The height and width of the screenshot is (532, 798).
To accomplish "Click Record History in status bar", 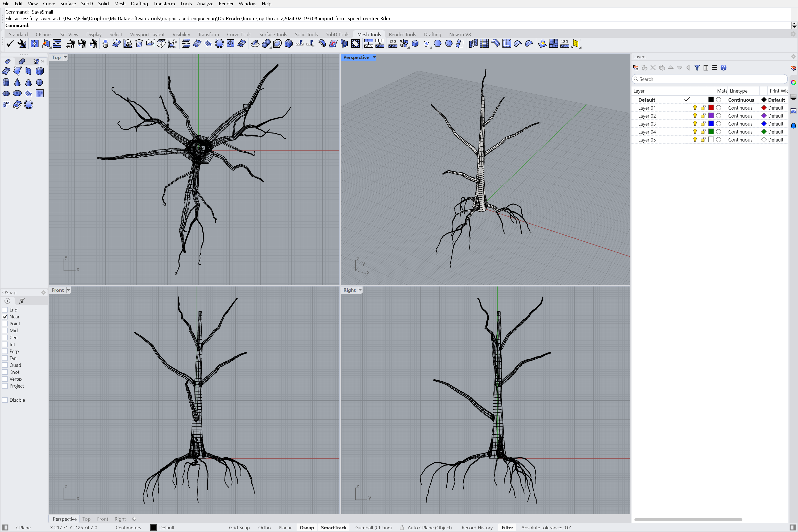I will tap(477, 527).
